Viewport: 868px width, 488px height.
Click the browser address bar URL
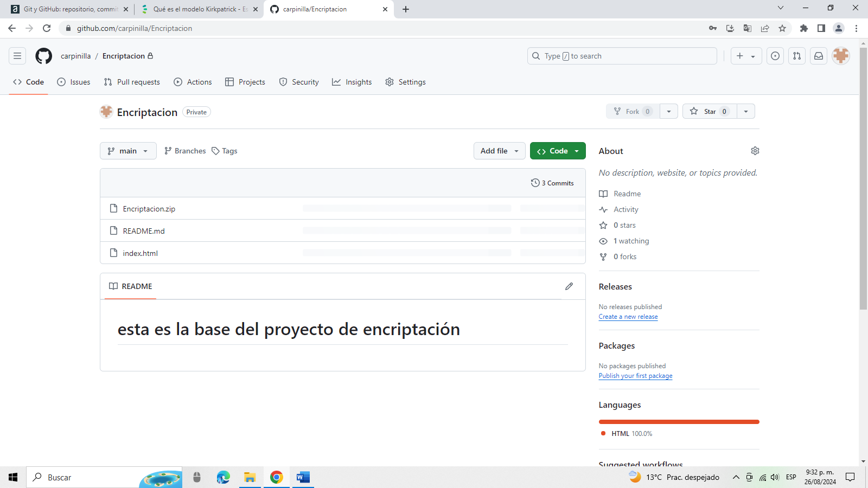pyautogui.click(x=135, y=28)
